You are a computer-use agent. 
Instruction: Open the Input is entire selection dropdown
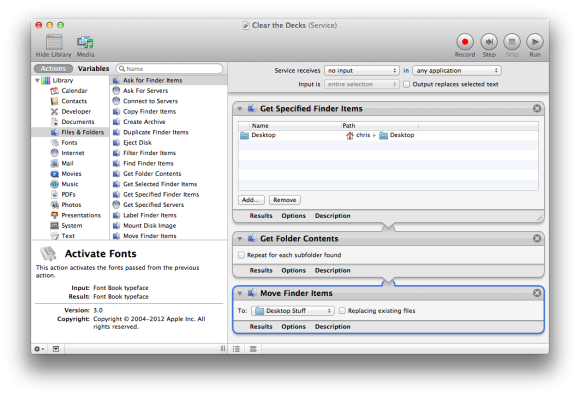(x=362, y=84)
